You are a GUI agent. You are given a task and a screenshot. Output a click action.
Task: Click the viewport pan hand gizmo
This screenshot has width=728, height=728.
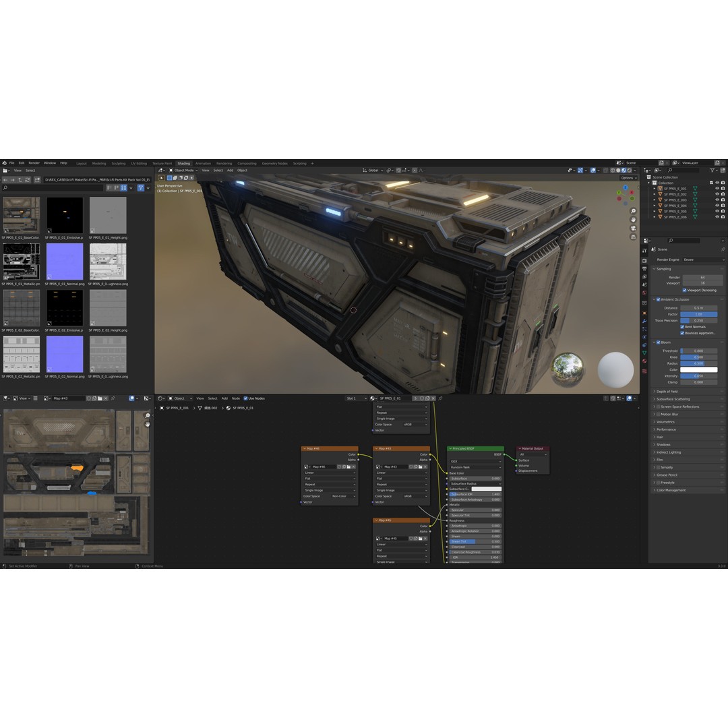click(x=633, y=220)
